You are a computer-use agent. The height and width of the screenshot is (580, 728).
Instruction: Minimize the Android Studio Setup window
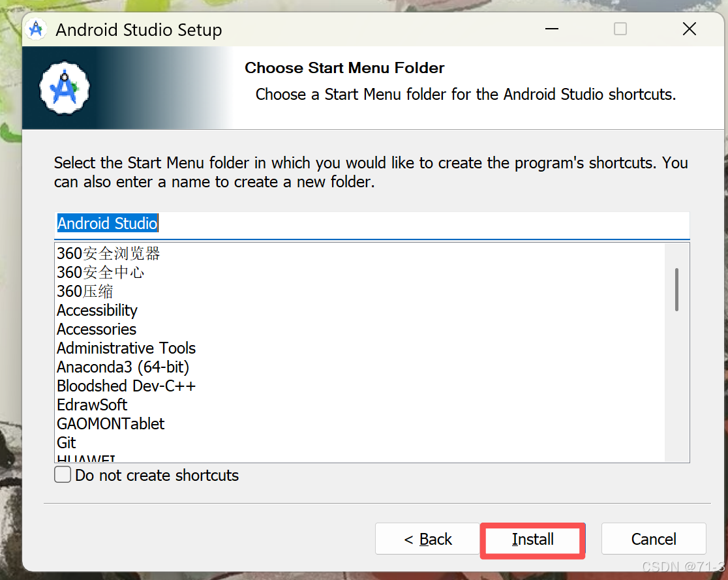(x=552, y=29)
